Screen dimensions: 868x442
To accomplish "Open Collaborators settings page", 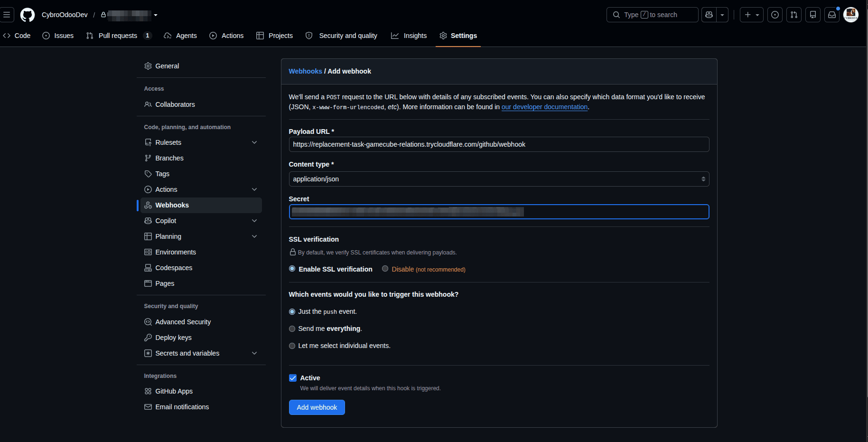I will pos(201,104).
